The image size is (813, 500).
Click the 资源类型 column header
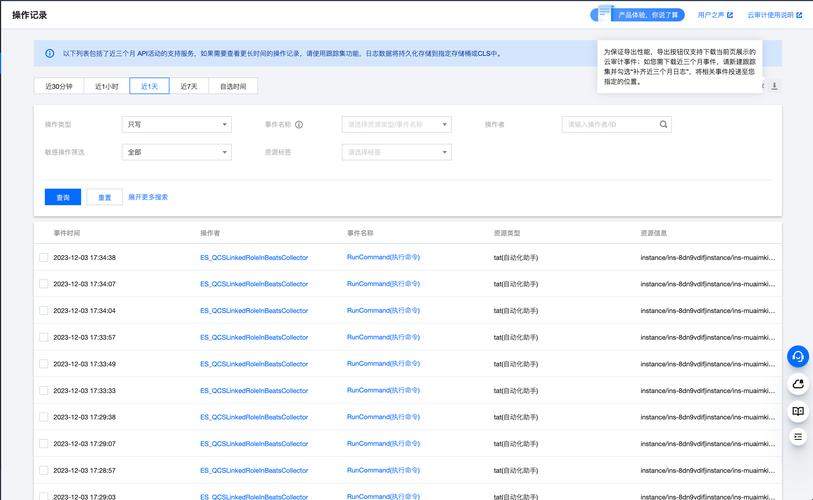point(507,233)
